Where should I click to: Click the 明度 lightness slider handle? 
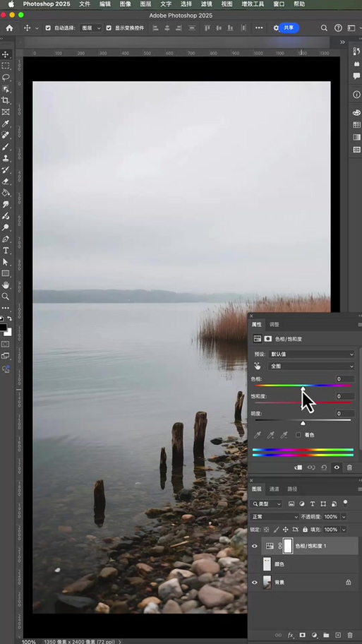click(x=303, y=423)
